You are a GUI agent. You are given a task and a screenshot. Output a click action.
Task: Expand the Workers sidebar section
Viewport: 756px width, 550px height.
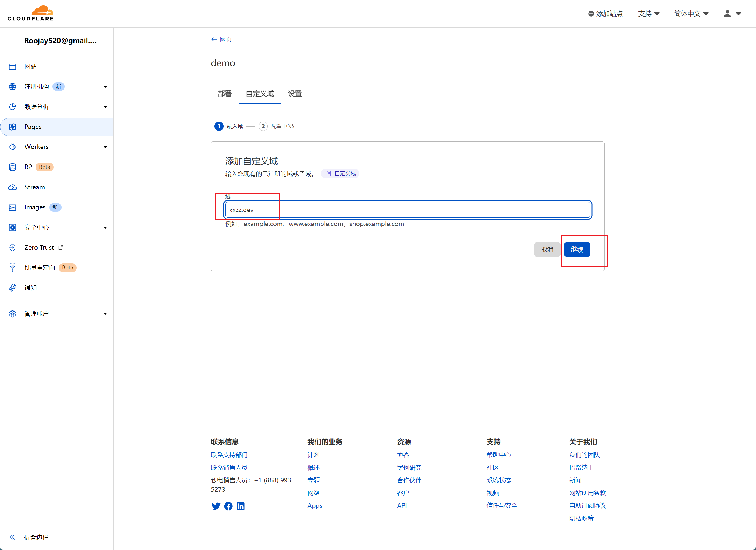105,147
